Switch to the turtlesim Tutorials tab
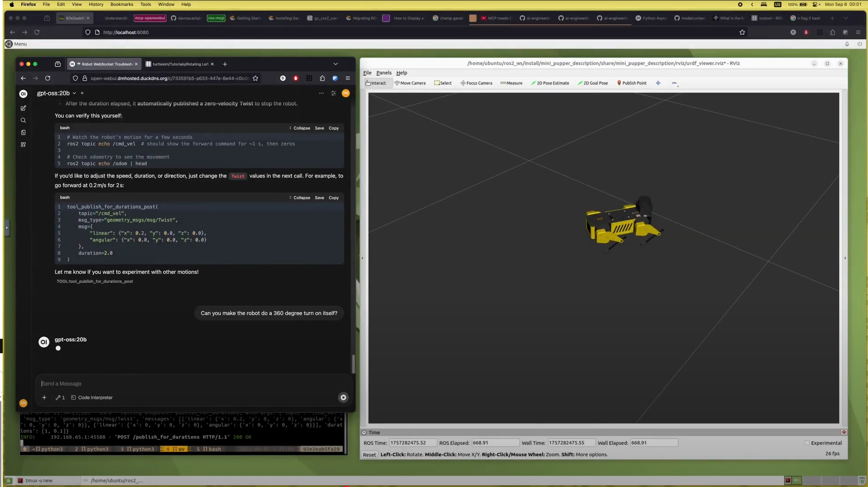Viewport: 868px width, 487px height. (x=179, y=64)
